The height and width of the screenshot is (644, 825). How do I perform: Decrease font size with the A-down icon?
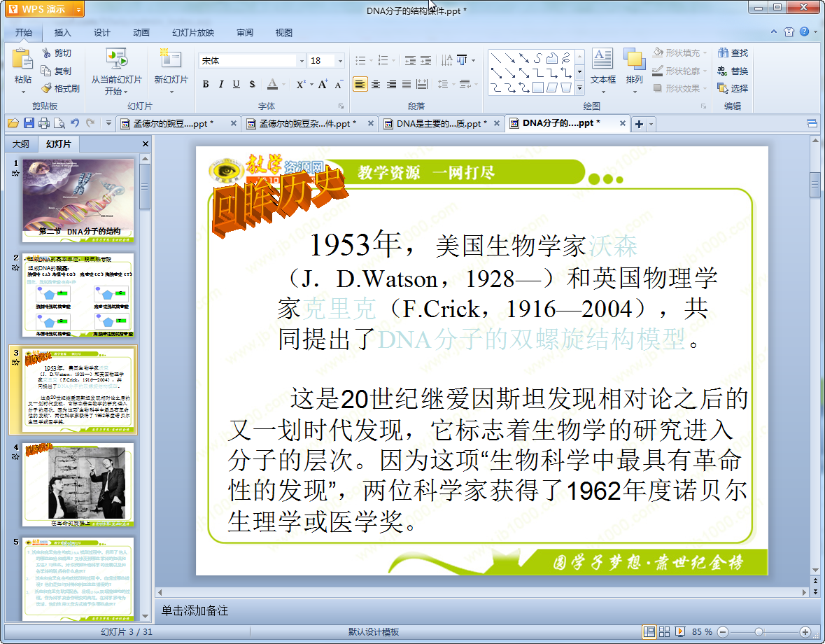[x=338, y=84]
